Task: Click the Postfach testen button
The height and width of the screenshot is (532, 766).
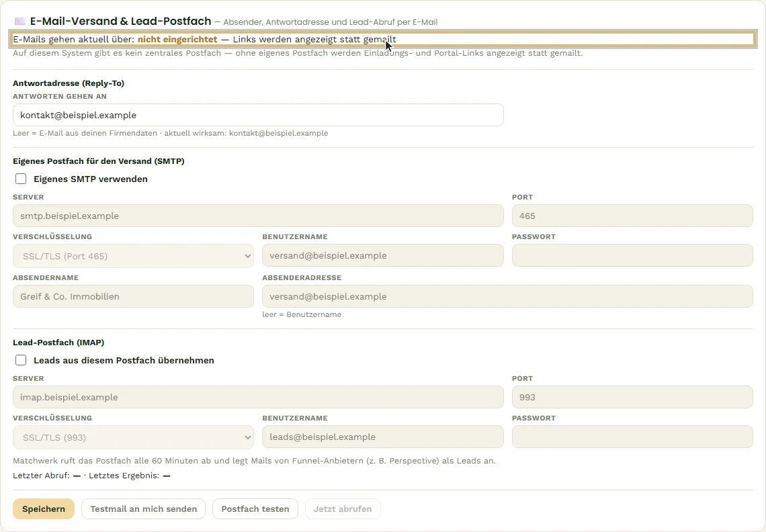Action: [255, 509]
